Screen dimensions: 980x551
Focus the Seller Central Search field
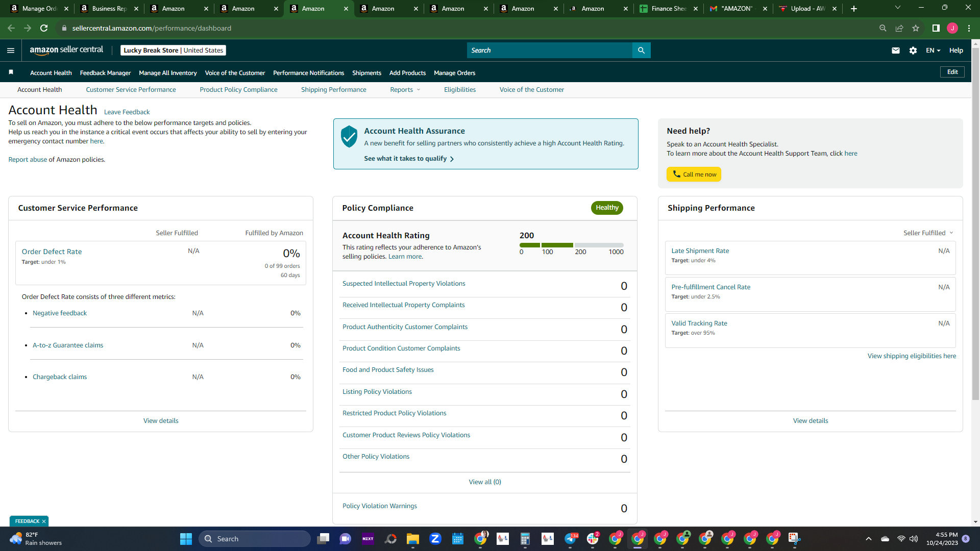tap(549, 51)
